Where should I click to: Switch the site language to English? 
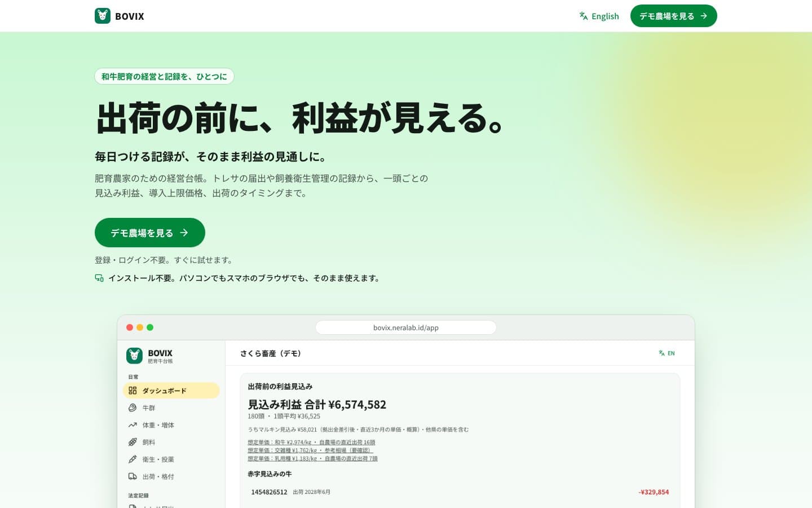click(599, 16)
